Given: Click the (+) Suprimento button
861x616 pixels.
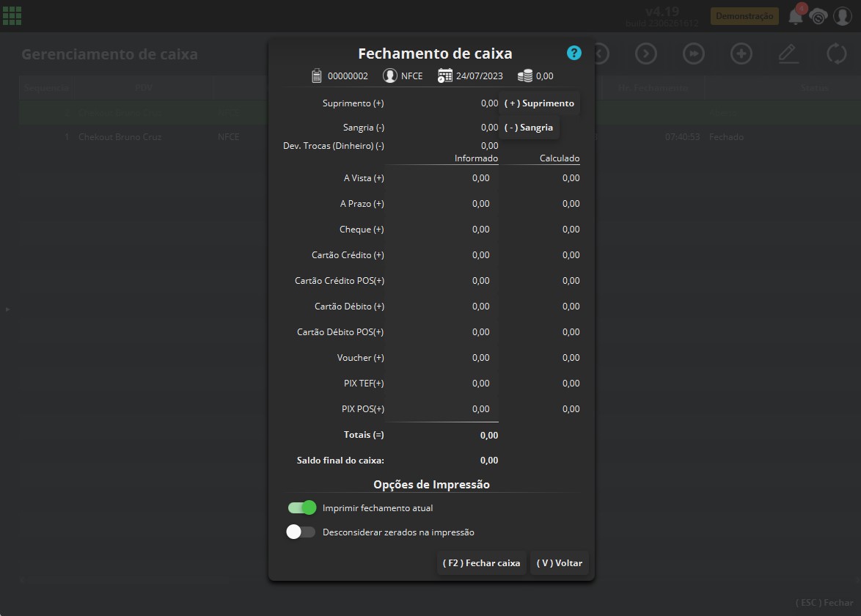Looking at the screenshot, I should 539,103.
